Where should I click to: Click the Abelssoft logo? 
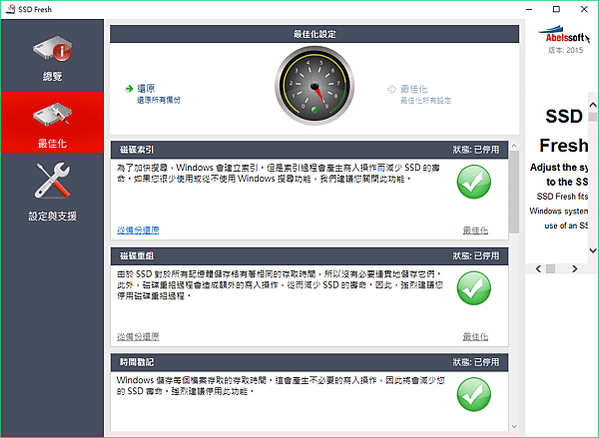(x=564, y=35)
